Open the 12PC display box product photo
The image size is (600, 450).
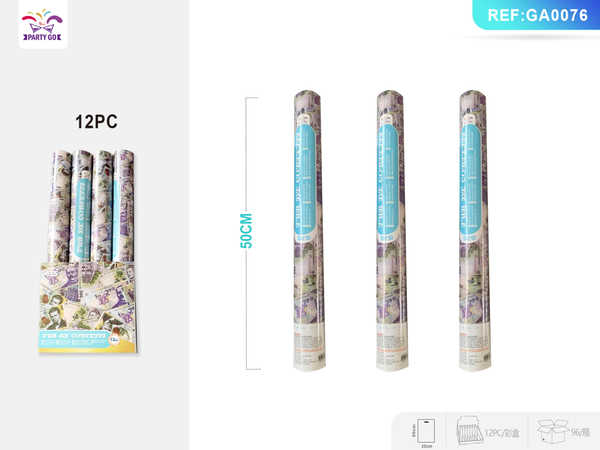pos(88,251)
